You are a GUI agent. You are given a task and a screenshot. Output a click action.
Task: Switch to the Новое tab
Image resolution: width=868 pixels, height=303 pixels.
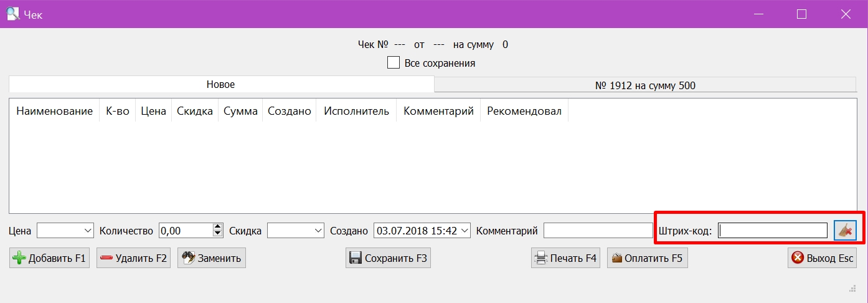click(221, 85)
